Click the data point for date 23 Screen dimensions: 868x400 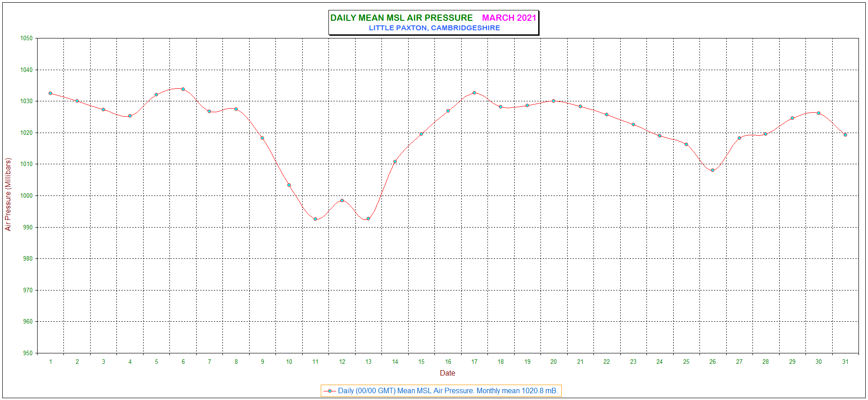coord(633,124)
